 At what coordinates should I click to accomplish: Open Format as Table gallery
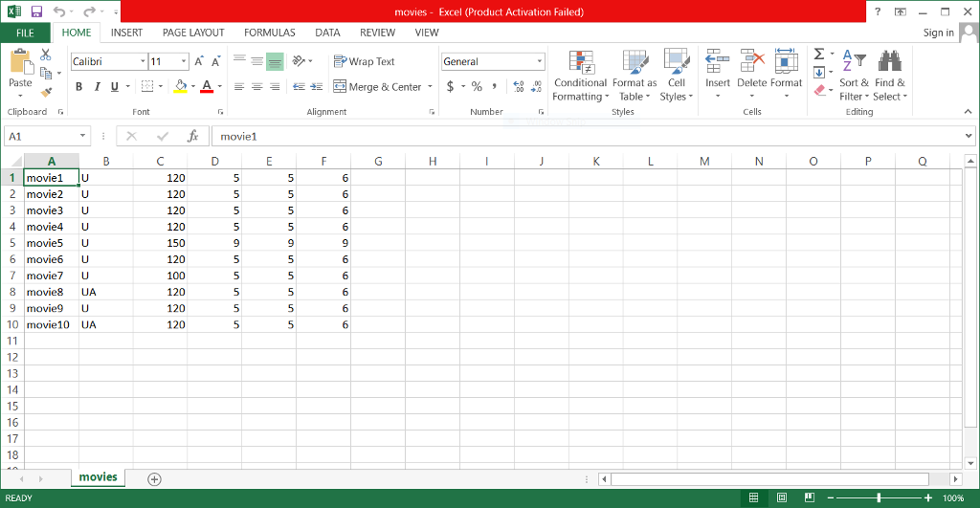(x=635, y=76)
